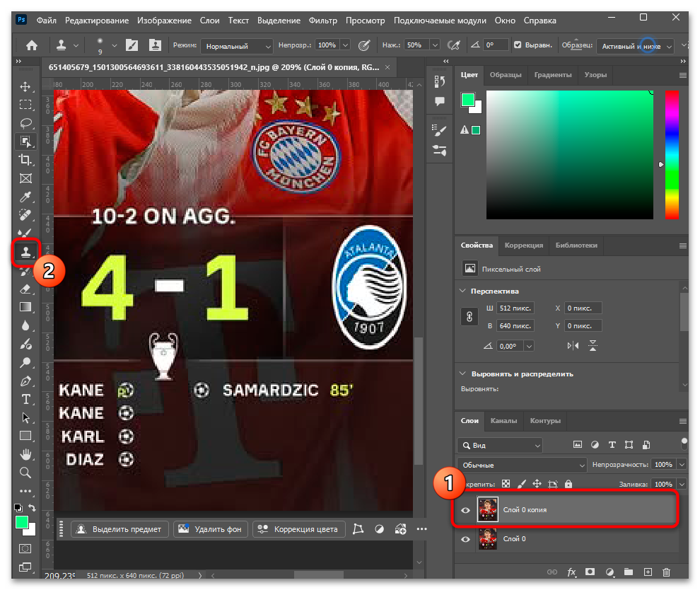Toggle pressure for opacity icon
Screen dimensions: 700x590
[x=364, y=45]
